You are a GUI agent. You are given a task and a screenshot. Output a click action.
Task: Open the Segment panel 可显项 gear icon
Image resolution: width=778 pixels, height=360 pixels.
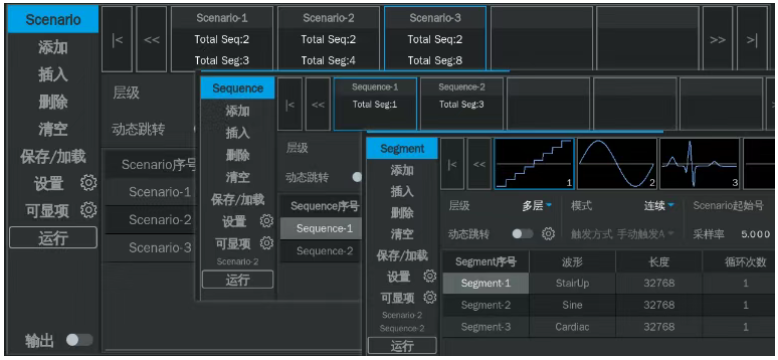point(430,297)
